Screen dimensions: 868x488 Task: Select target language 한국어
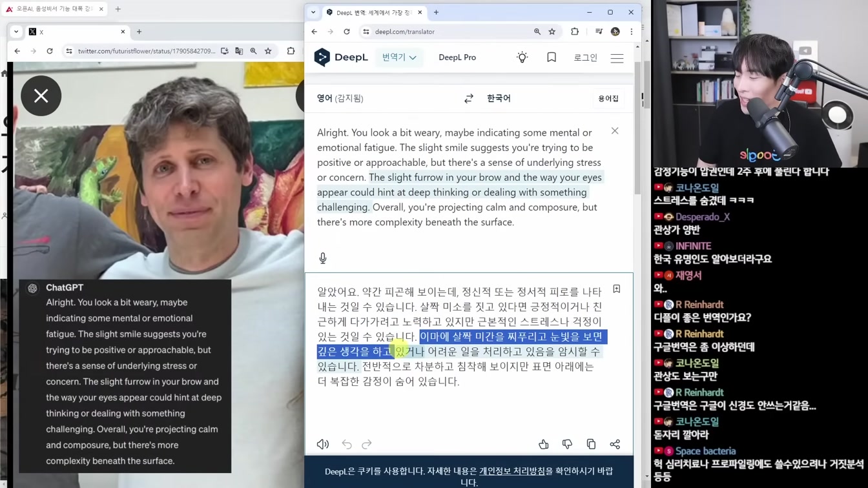point(499,98)
